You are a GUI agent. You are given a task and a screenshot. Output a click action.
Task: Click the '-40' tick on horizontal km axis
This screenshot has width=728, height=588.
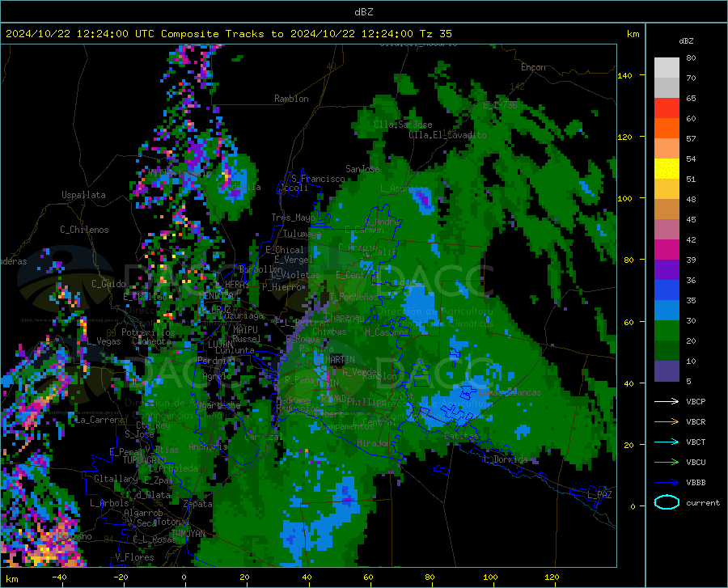pyautogui.click(x=59, y=577)
